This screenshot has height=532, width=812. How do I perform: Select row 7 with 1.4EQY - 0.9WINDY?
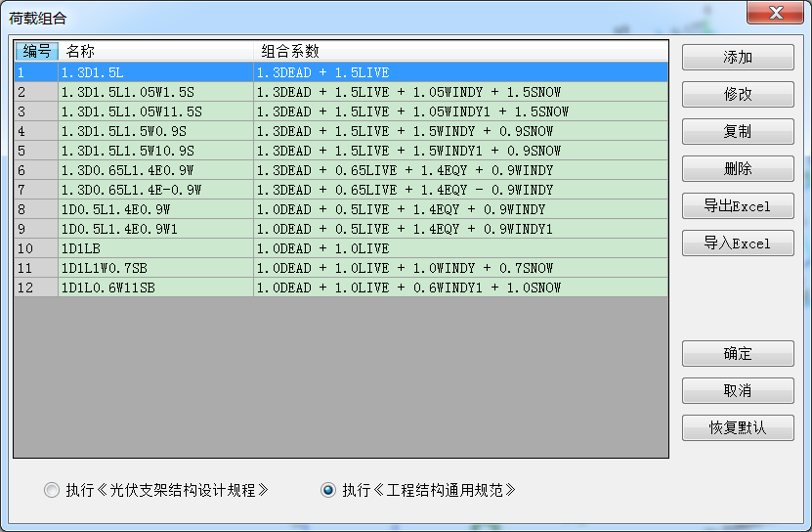[459, 190]
